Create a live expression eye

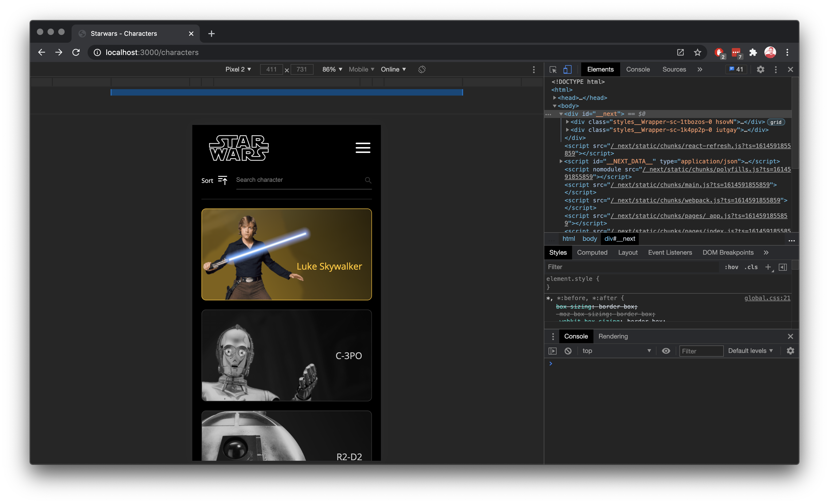click(x=666, y=351)
